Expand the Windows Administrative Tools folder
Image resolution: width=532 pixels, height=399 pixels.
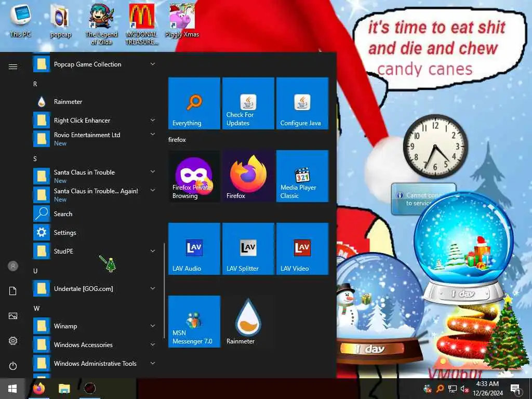pyautogui.click(x=95, y=363)
